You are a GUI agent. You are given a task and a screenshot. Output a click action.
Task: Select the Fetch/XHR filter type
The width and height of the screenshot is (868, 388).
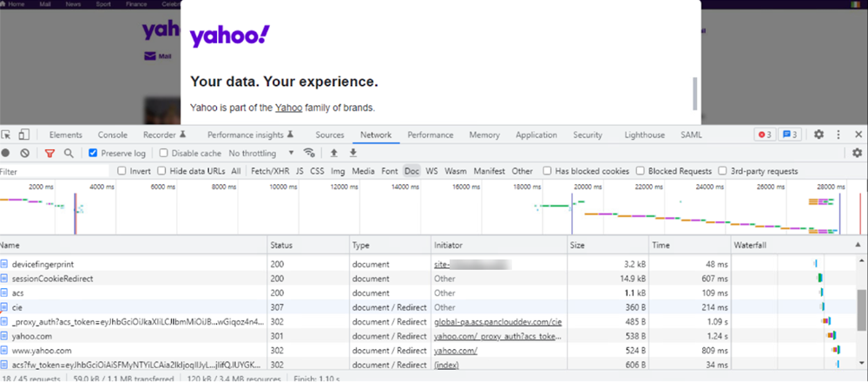coord(270,171)
